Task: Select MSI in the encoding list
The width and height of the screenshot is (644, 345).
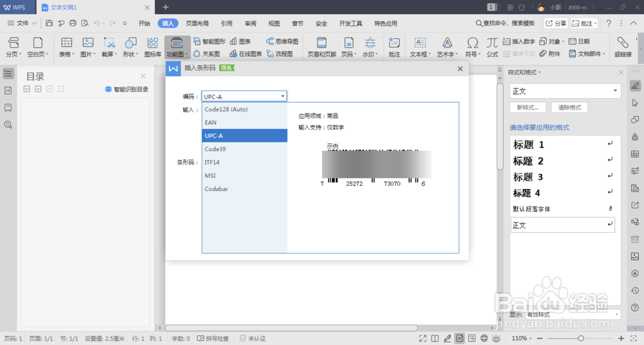Action: pos(245,175)
